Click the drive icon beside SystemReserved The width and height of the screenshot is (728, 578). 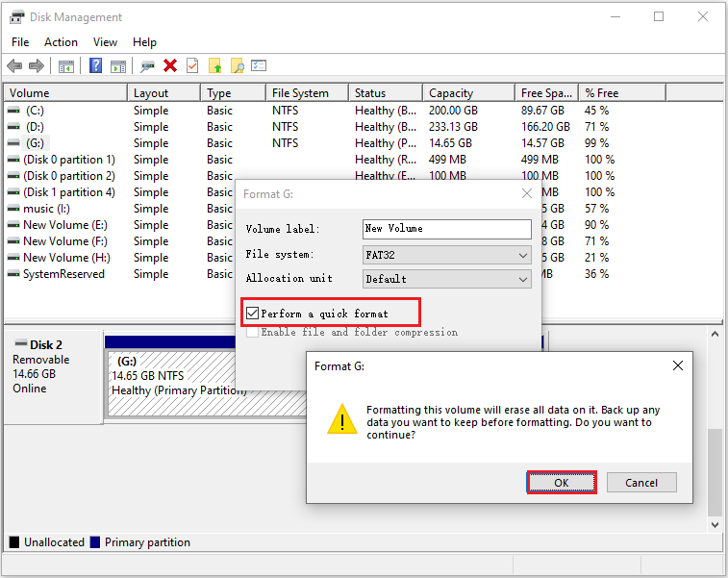[x=13, y=274]
